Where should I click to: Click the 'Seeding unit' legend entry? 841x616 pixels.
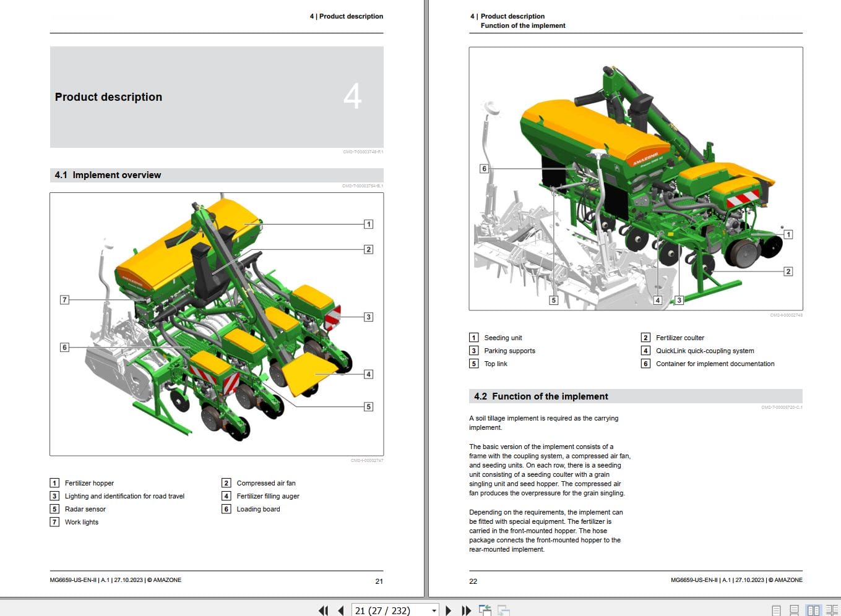502,338
